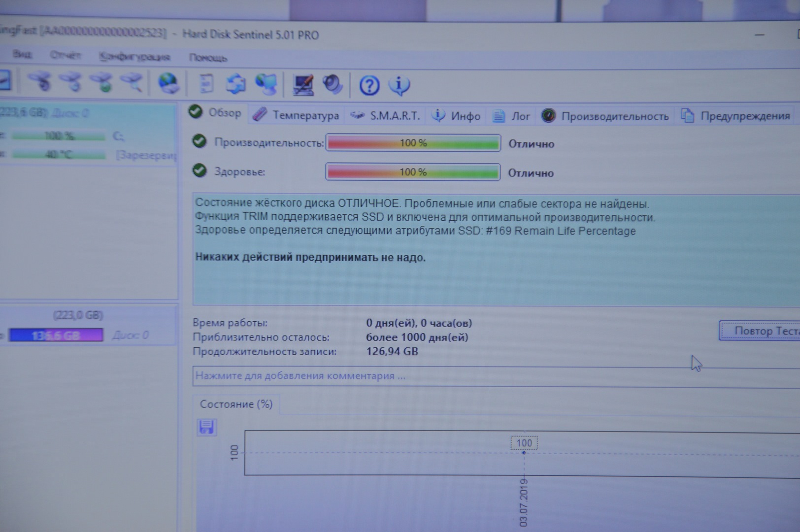Click the blue info bubble toolbar icon
This screenshot has width=800, height=532.
coord(399,85)
